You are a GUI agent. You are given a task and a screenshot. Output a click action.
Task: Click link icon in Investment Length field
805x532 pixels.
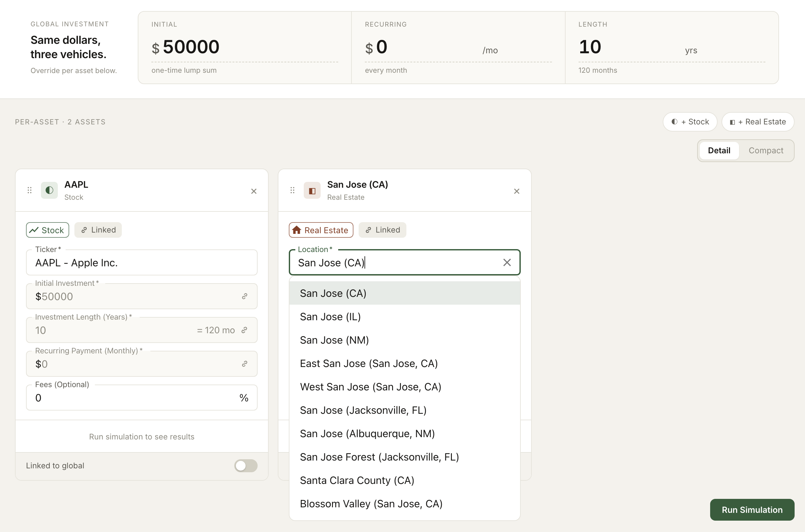tap(244, 330)
